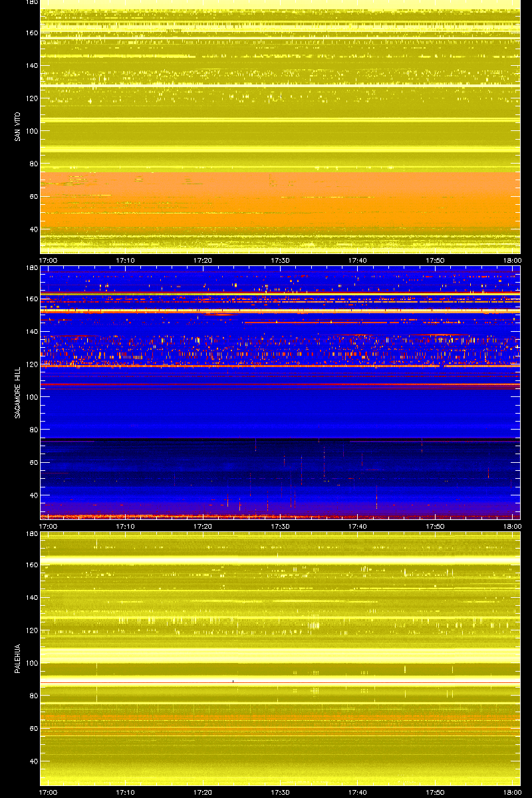Image resolution: width=532 pixels, height=798 pixels.
Task: Select the 160 tick on Sagamore Hill axis
Action: click(x=31, y=299)
